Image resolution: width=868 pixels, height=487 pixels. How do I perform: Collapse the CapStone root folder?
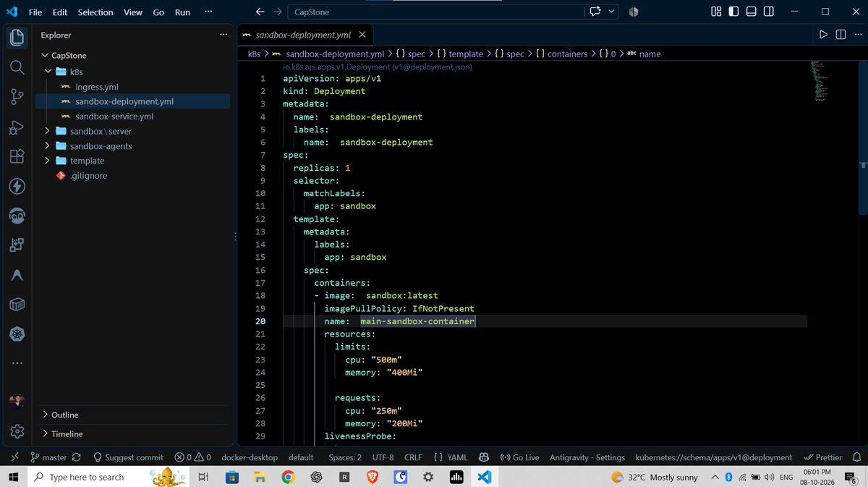(x=45, y=55)
